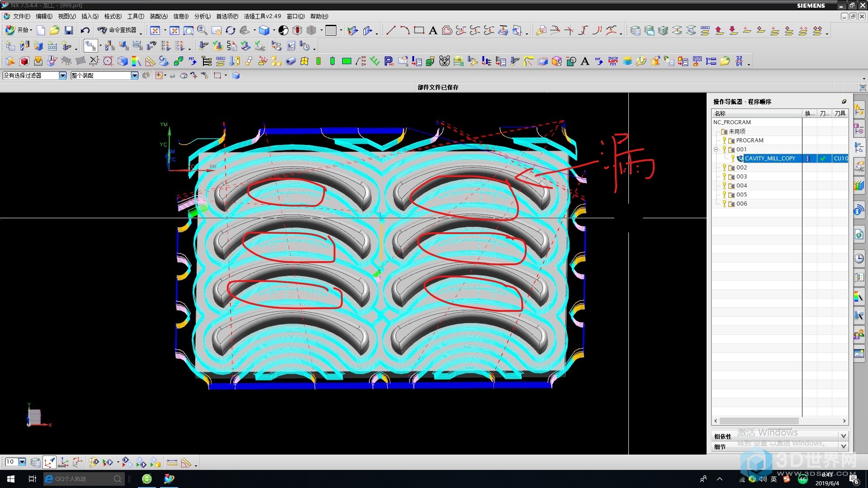The width and height of the screenshot is (868, 488).
Task: Toggle the black-white edge display icon
Action: [x=283, y=30]
